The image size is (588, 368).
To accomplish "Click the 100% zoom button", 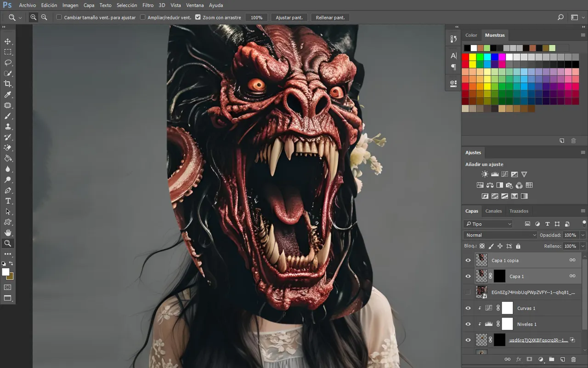I will (x=256, y=17).
